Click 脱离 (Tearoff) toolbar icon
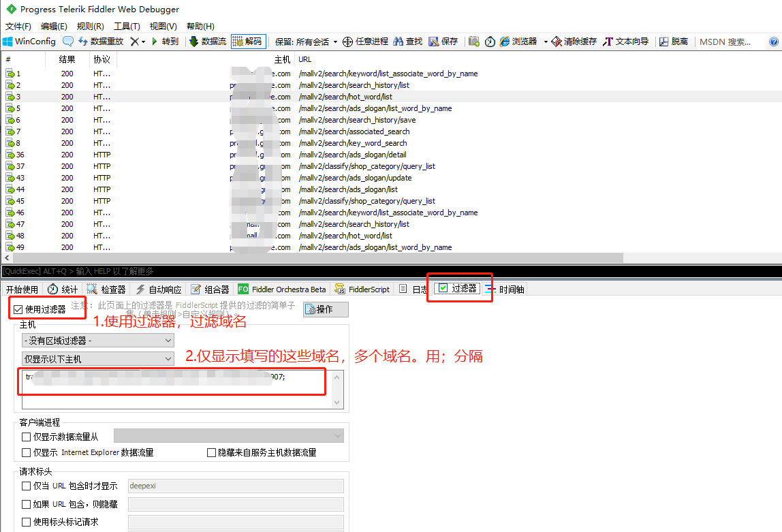Image resolution: width=782 pixels, height=532 pixels. (x=663, y=42)
